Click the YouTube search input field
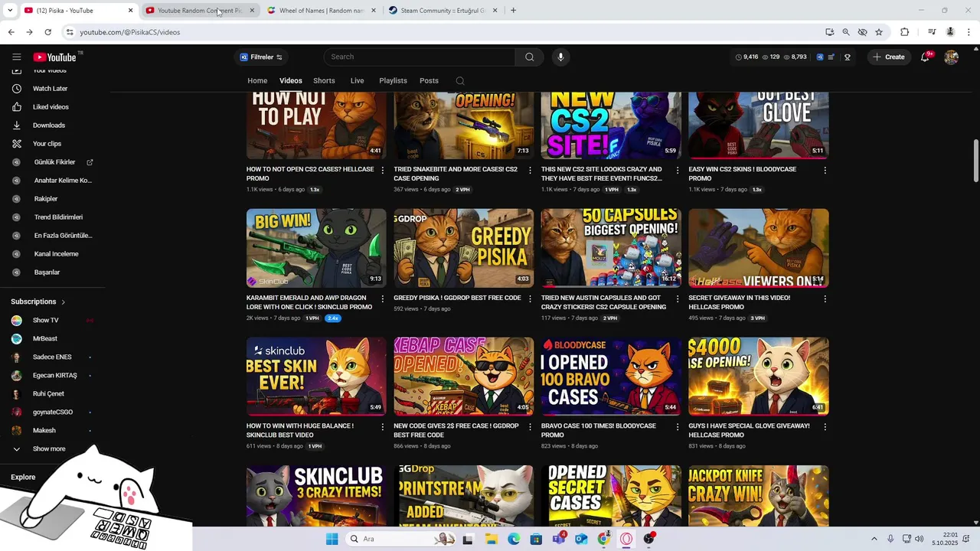 (420, 57)
